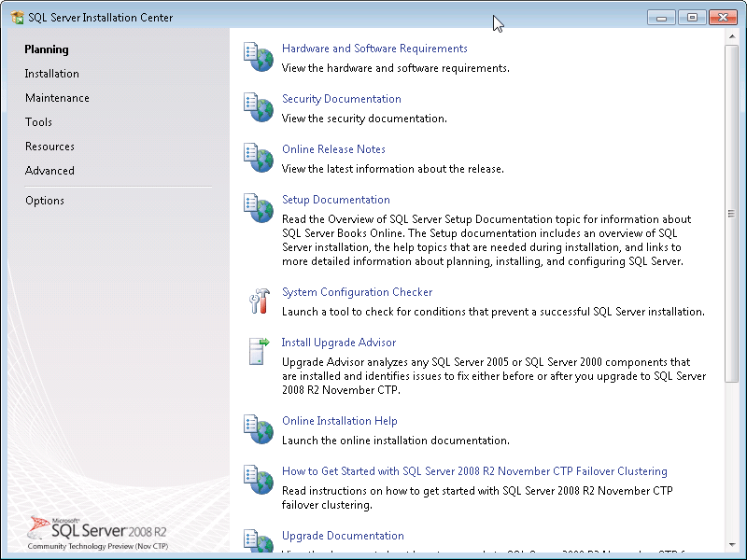This screenshot has width=747, height=560.
Task: Click the vertical scrollbar thumb
Action: click(x=732, y=215)
